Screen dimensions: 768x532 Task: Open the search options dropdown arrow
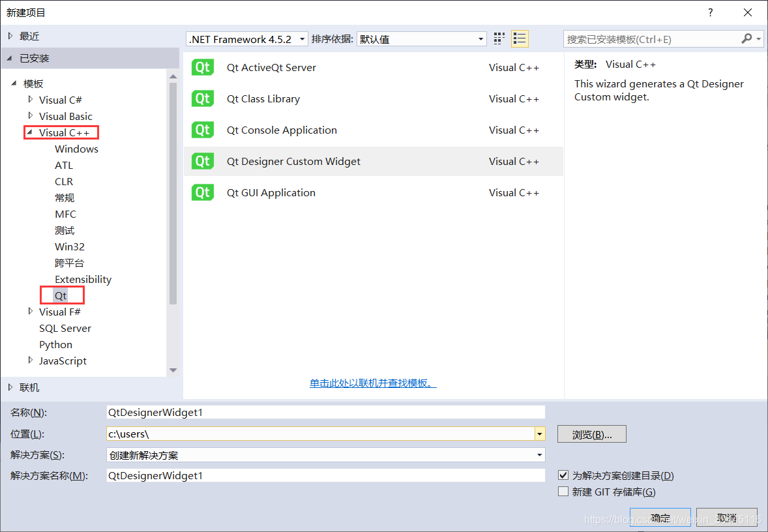[x=759, y=38]
